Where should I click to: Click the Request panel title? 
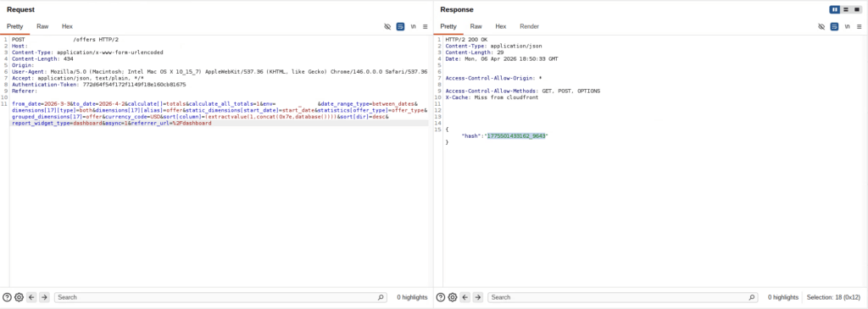tap(20, 9)
